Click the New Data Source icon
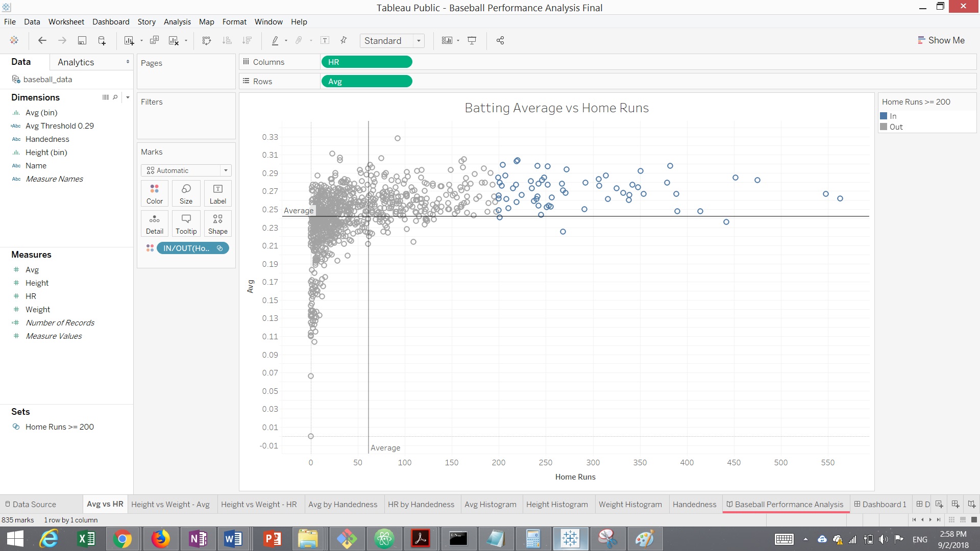 (x=102, y=40)
